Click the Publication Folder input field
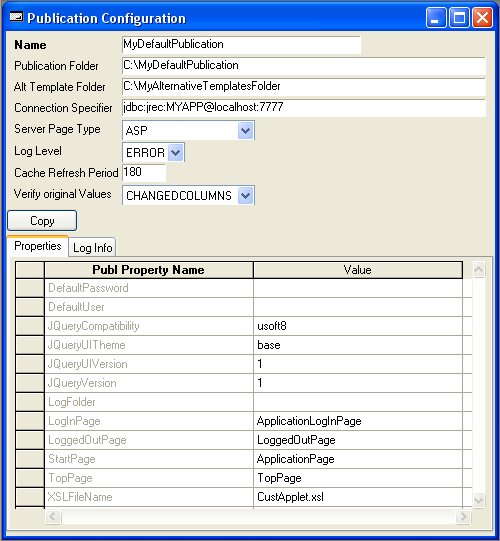The image size is (500, 541). [304, 66]
